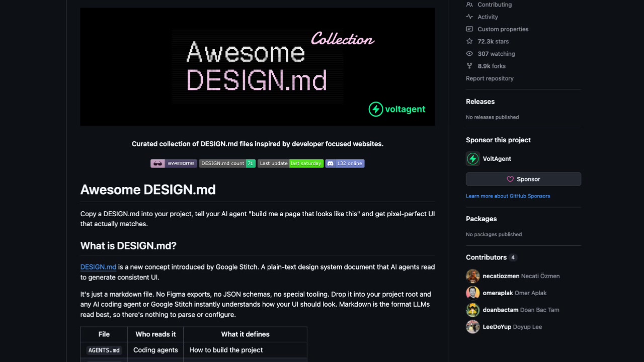The height and width of the screenshot is (362, 644).
Task: Open the Activity link
Action: pyautogui.click(x=488, y=17)
